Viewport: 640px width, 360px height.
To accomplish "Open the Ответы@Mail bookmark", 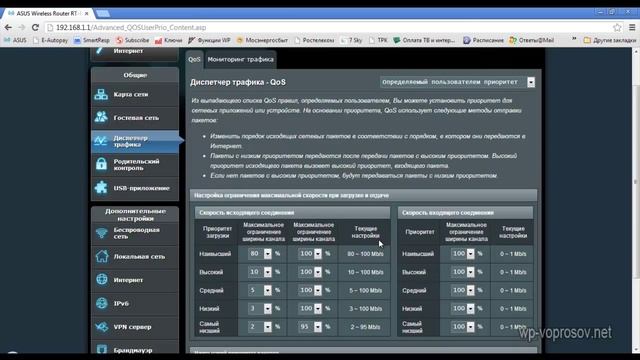I will point(531,40).
